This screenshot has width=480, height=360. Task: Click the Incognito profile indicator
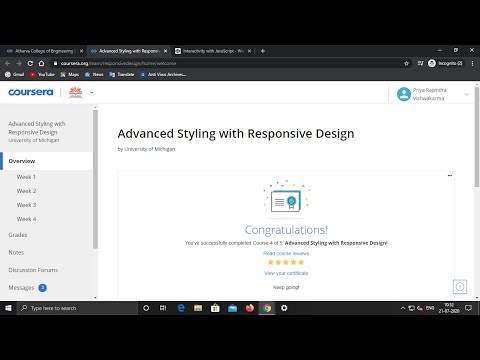[446, 63]
